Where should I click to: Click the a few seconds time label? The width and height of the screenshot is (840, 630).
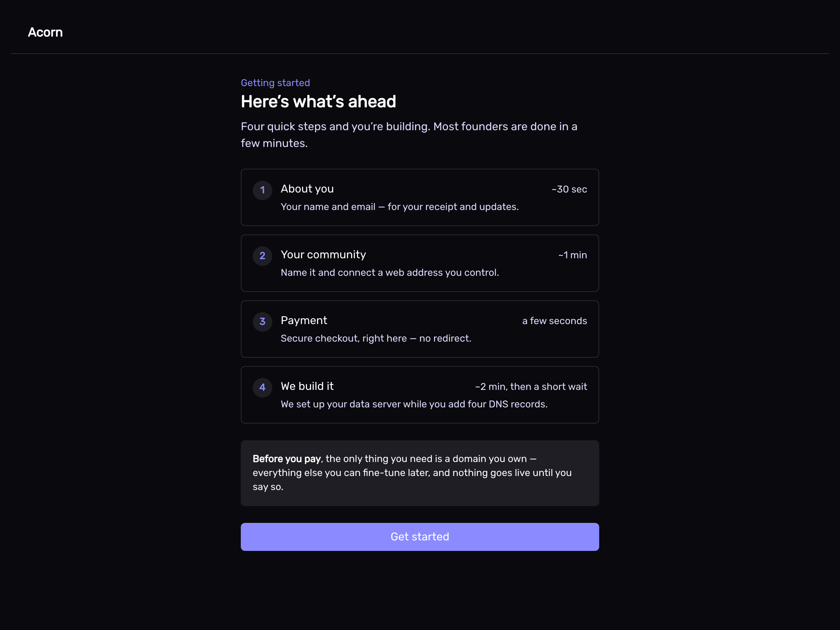(x=554, y=321)
